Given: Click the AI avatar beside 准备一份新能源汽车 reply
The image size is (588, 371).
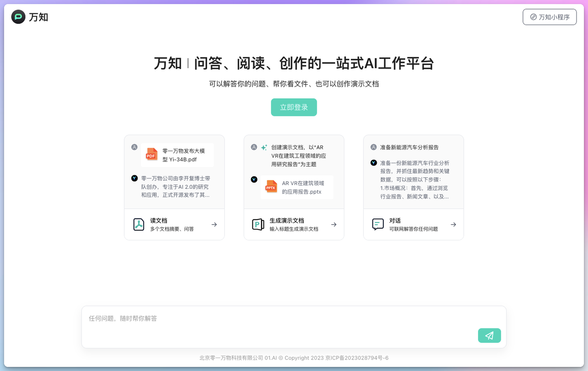Looking at the screenshot, I should pos(373,163).
